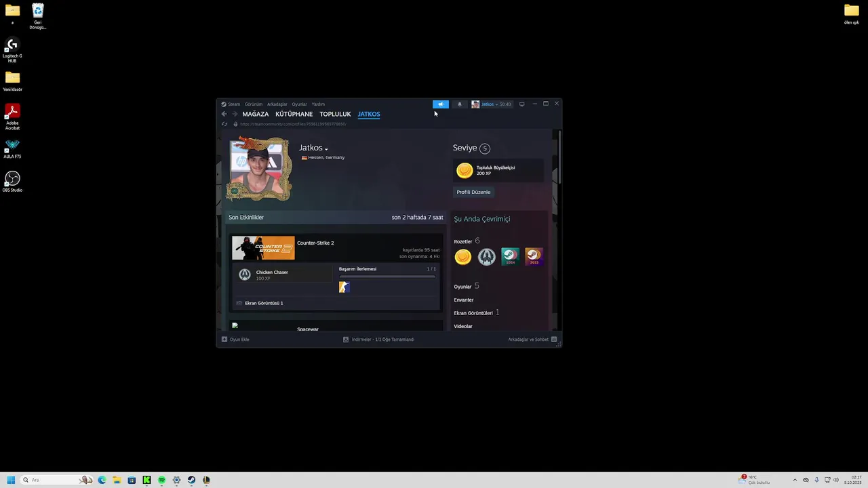This screenshot has height=488, width=868.
Task: Click the Spotify icon in the taskbar
Action: click(161, 480)
